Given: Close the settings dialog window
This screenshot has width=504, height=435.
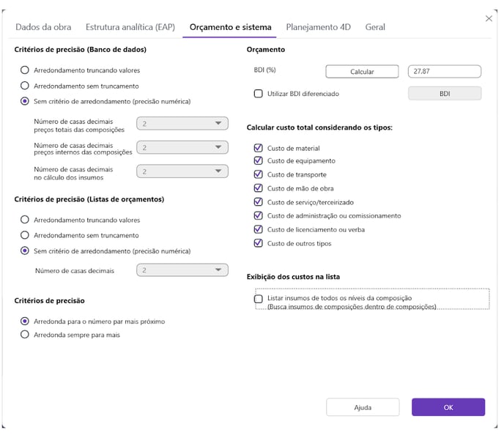Looking at the screenshot, I should click(489, 18).
